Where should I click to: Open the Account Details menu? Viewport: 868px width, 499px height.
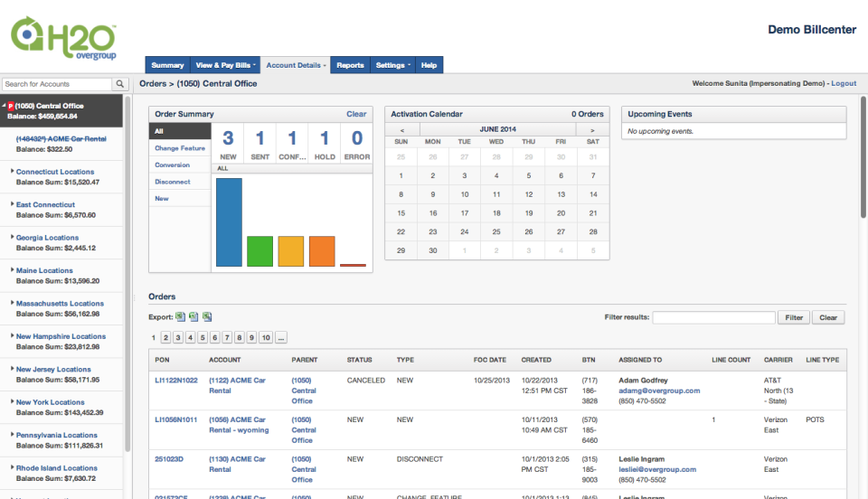(x=296, y=65)
